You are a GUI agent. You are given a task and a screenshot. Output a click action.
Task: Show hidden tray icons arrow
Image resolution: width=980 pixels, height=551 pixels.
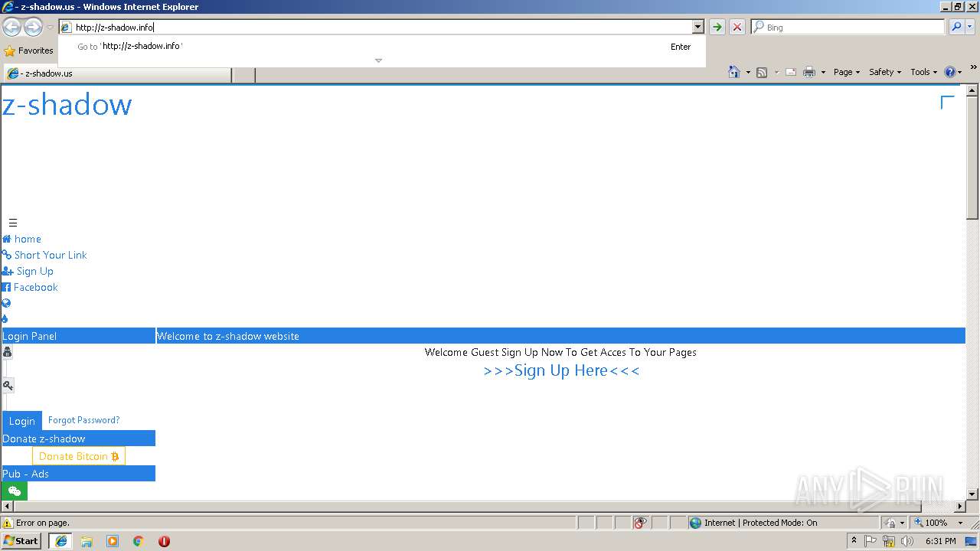854,541
